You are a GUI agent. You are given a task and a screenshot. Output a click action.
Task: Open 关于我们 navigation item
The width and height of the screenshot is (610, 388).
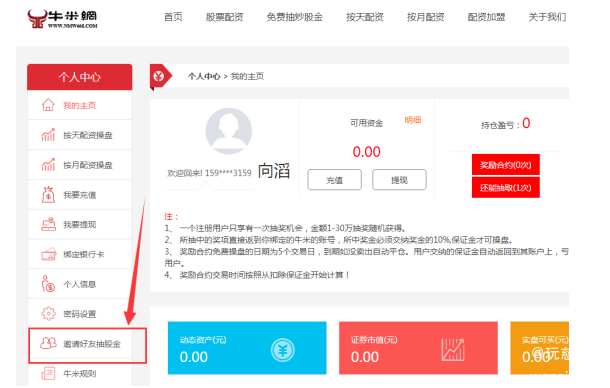click(547, 17)
